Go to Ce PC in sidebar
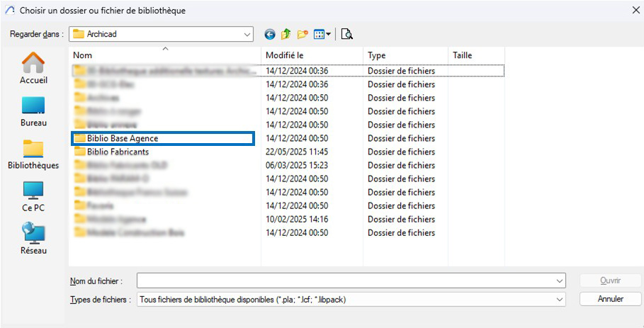The height and width of the screenshot is (328, 644). (33, 197)
